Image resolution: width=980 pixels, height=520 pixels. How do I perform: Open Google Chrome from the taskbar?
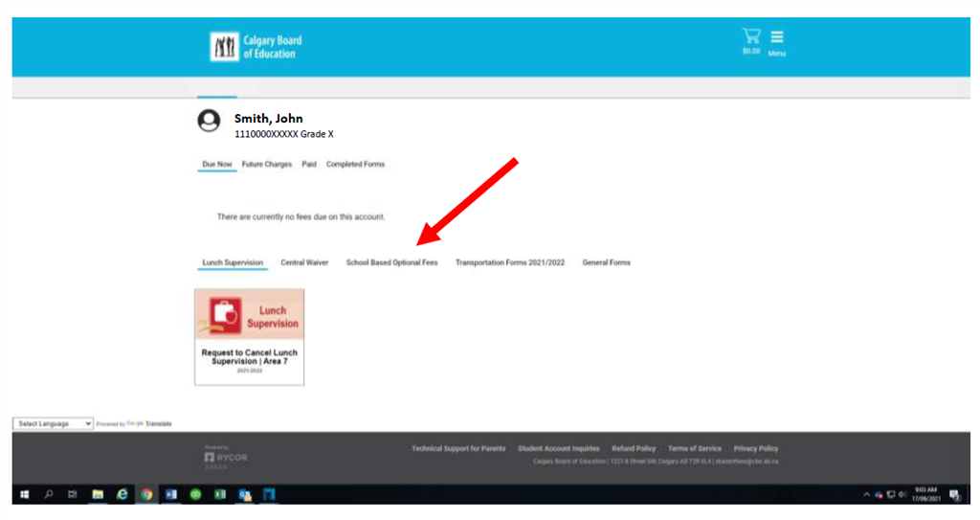146,494
